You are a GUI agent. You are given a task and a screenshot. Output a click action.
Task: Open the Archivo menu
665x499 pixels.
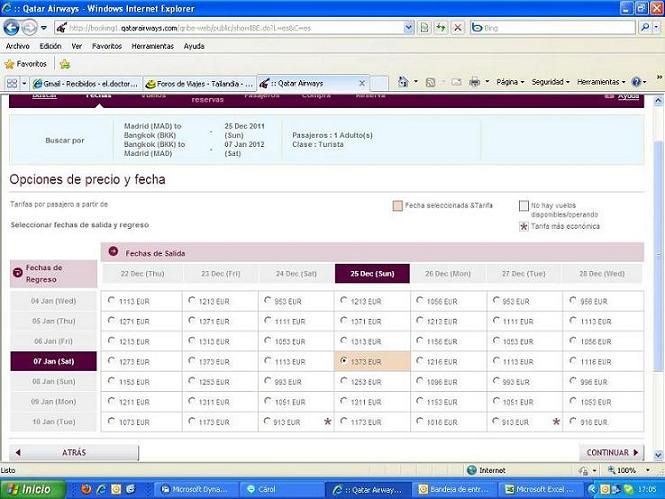pyautogui.click(x=17, y=46)
